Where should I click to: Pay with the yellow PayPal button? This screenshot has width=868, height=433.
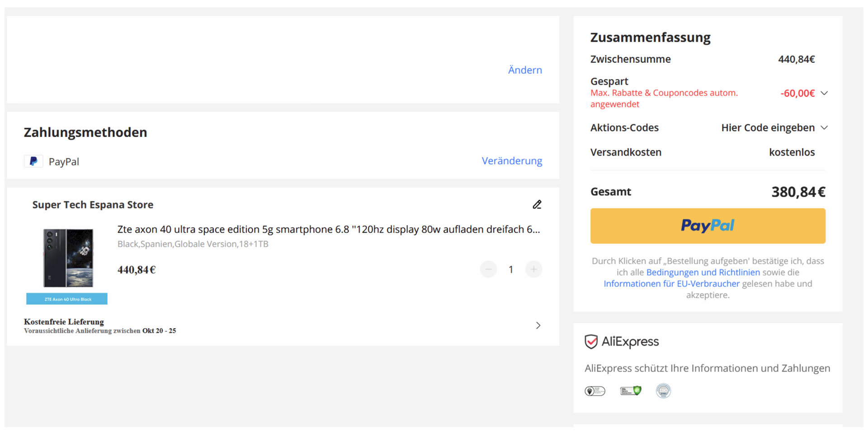[708, 226]
